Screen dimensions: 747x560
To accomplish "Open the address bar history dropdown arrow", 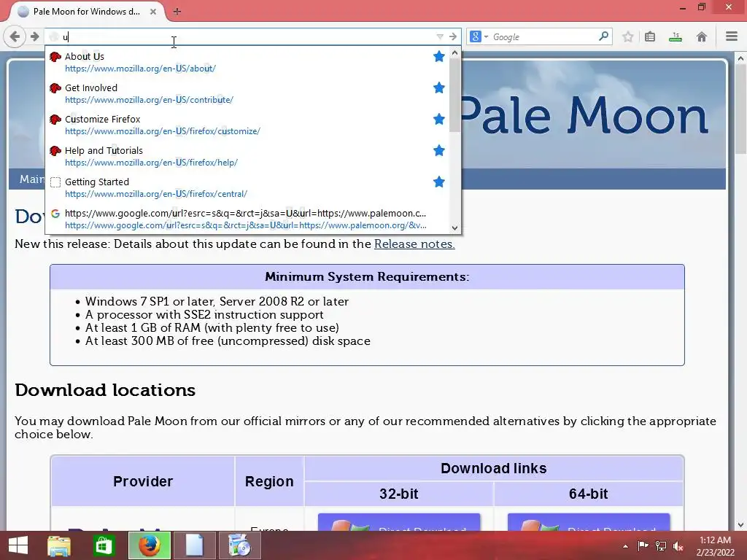I will pos(440,36).
